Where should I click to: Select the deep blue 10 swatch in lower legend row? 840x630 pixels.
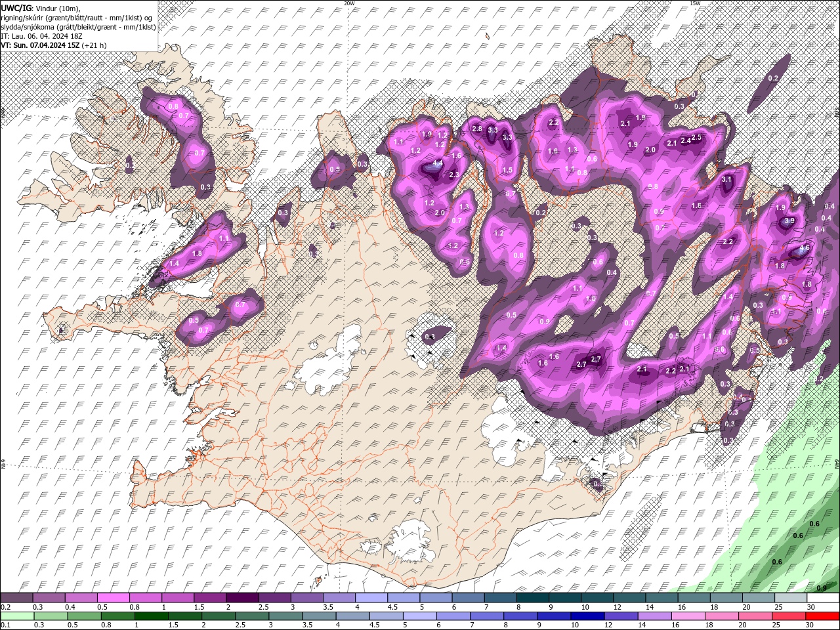(x=587, y=616)
